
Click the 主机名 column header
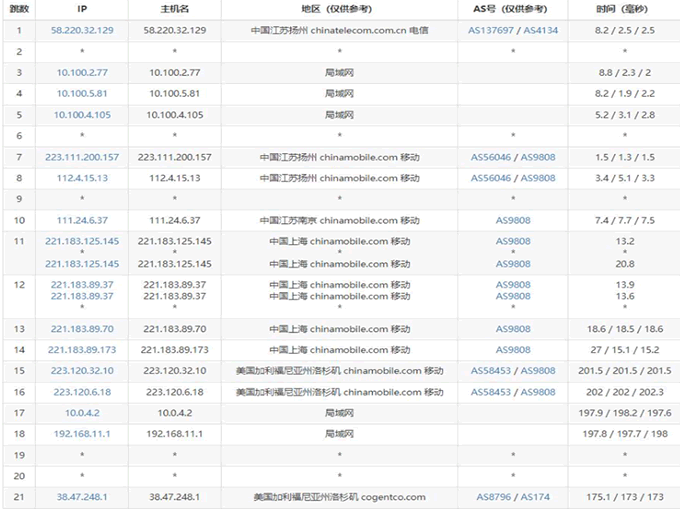pos(176,9)
